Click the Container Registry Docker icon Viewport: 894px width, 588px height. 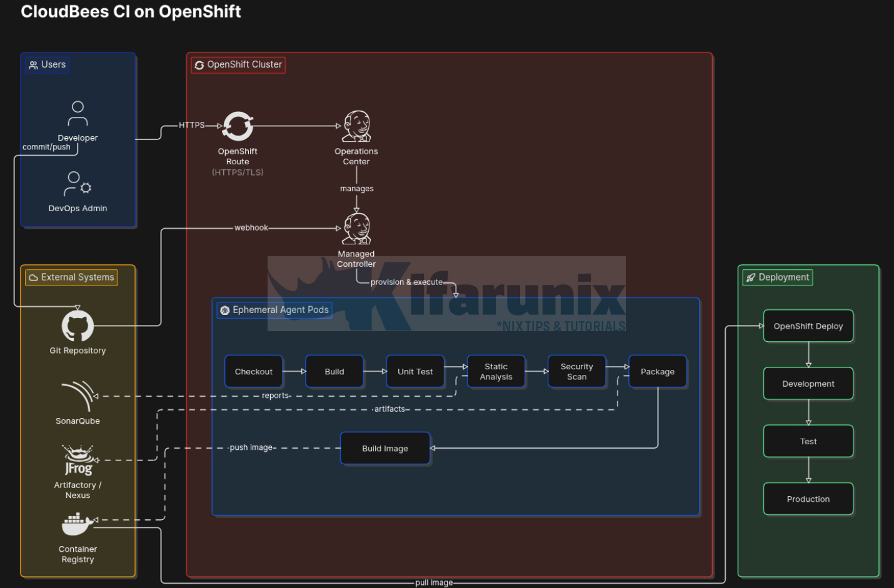coord(78,524)
